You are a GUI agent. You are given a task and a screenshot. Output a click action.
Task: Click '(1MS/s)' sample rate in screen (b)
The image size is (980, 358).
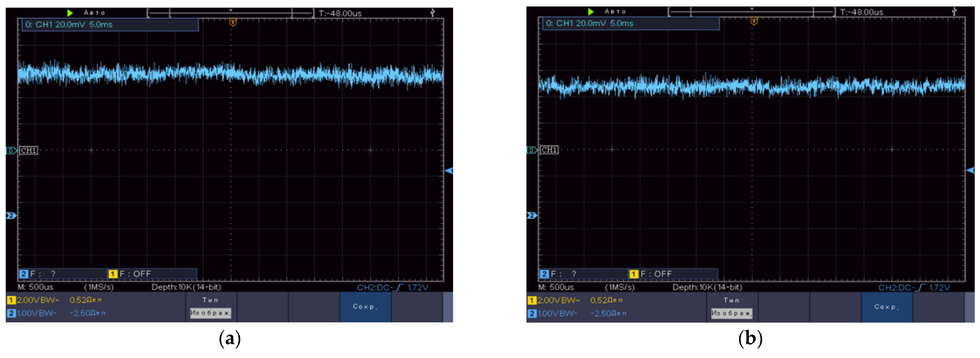pos(620,287)
